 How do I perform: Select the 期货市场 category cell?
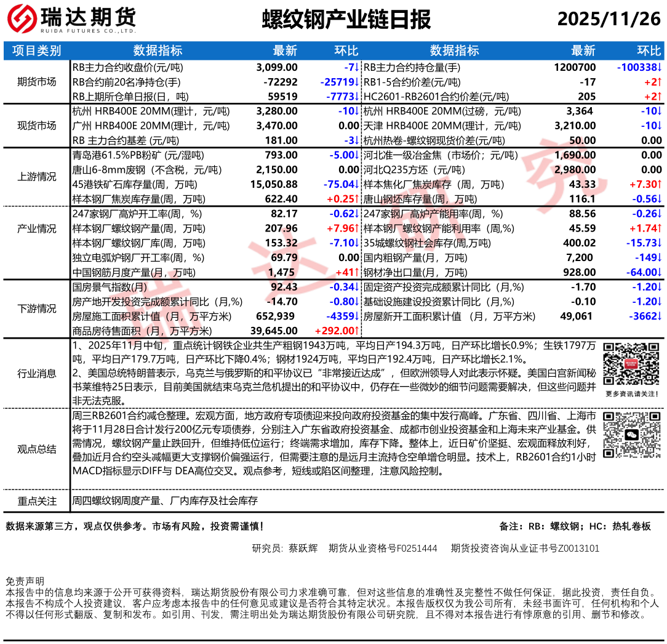pos(36,82)
